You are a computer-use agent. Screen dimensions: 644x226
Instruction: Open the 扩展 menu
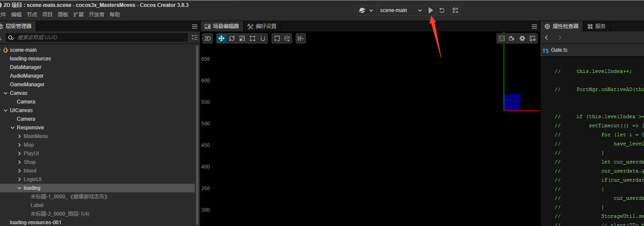click(79, 15)
